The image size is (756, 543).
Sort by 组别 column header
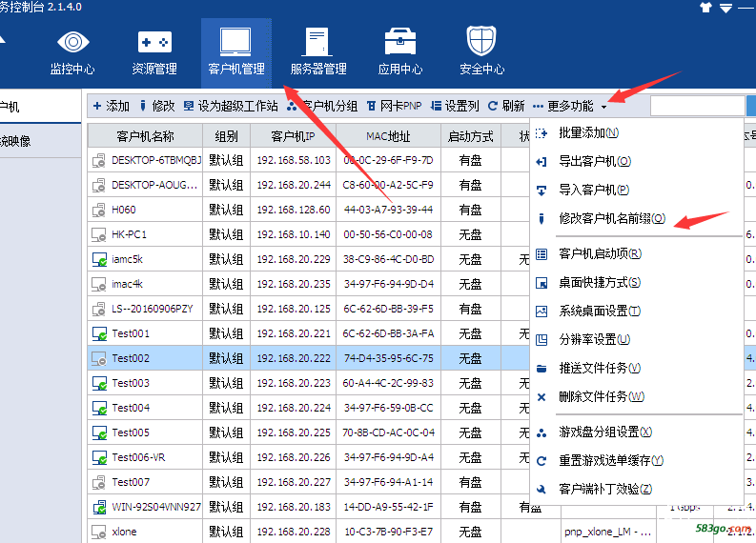(x=226, y=136)
